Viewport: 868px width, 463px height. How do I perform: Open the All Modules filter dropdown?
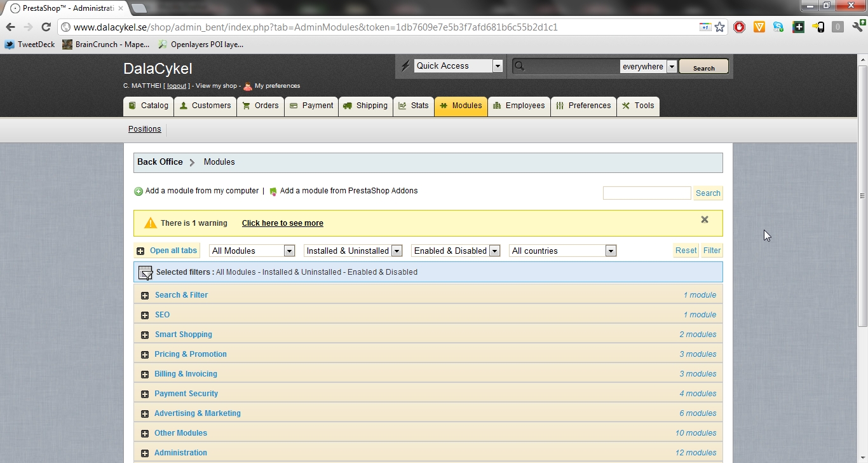pos(252,251)
